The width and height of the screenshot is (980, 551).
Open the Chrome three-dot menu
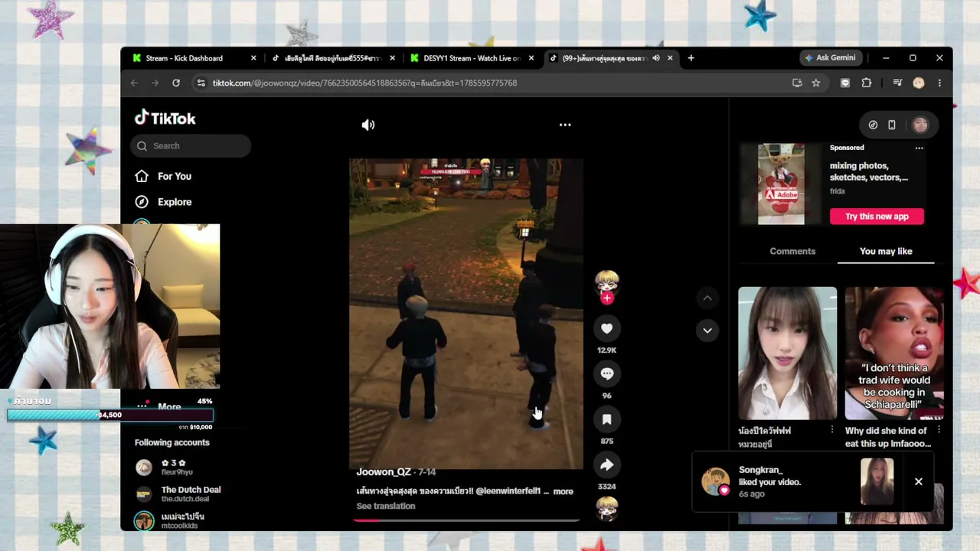[939, 83]
